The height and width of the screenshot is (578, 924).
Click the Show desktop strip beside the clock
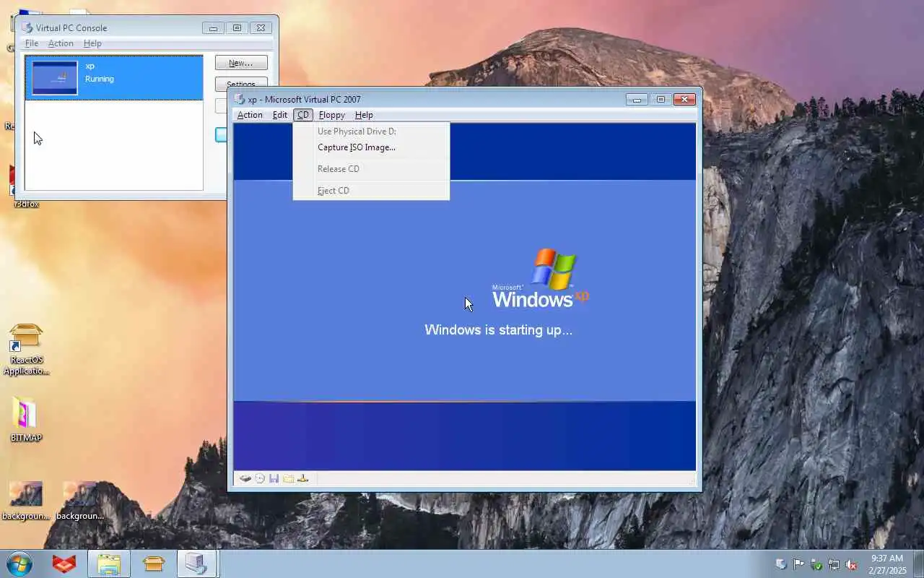click(918, 564)
